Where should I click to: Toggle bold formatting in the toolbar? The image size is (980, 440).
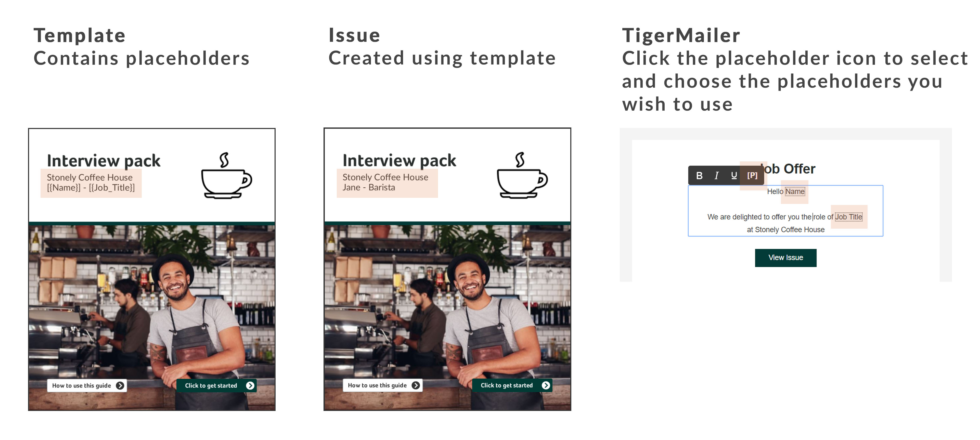pyautogui.click(x=699, y=176)
